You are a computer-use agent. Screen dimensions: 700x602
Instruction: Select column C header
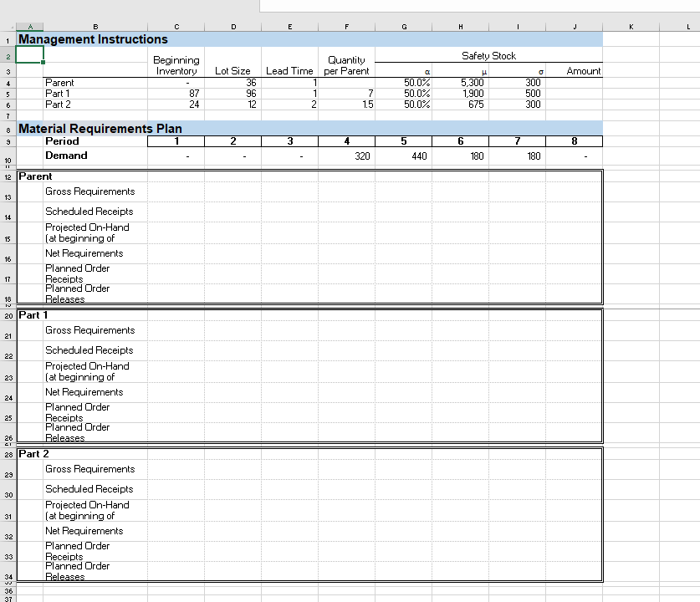176,26
